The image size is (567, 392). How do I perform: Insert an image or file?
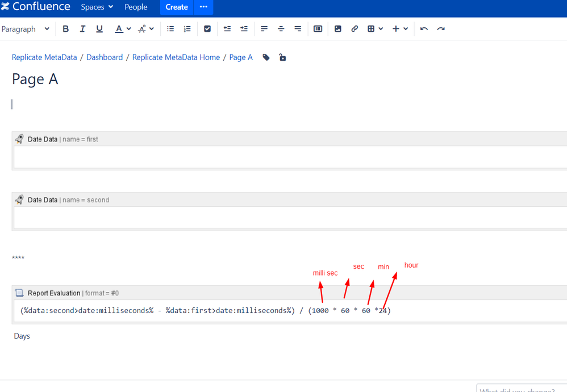pyautogui.click(x=337, y=29)
